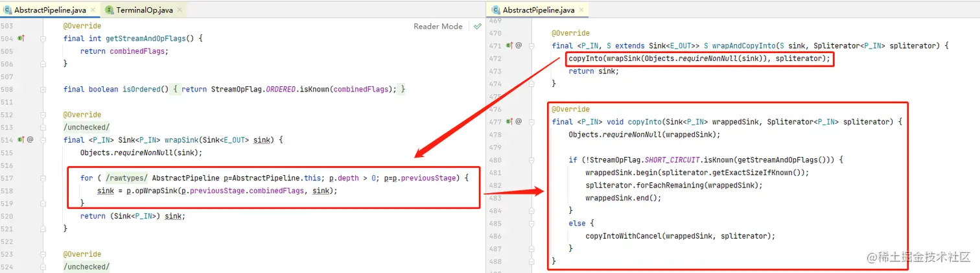Click wrappedSink.end() on line 483
The image size is (980, 273).
click(623, 198)
